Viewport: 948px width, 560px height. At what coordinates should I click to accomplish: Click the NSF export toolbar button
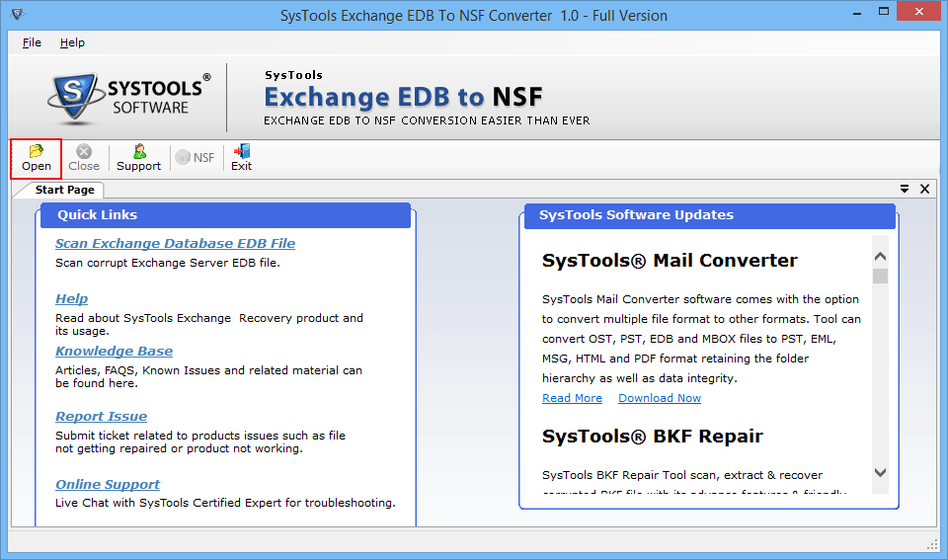click(195, 158)
